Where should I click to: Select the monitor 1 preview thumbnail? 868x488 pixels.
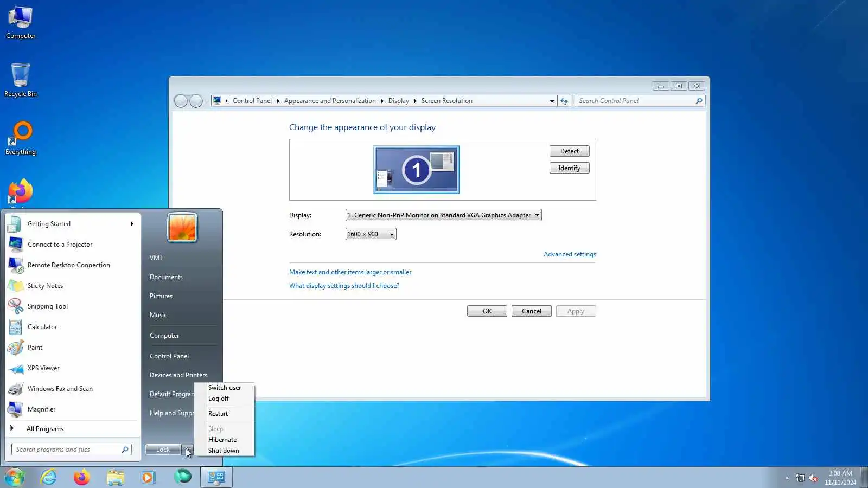417,170
